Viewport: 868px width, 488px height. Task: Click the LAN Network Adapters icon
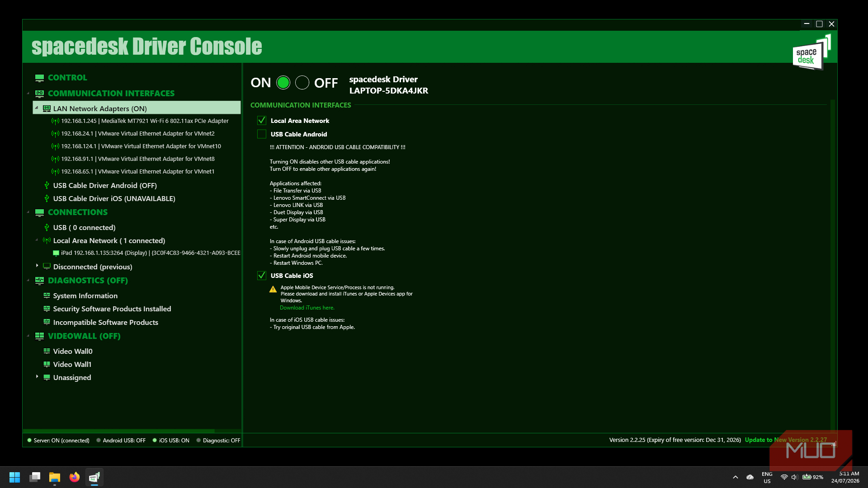click(47, 108)
